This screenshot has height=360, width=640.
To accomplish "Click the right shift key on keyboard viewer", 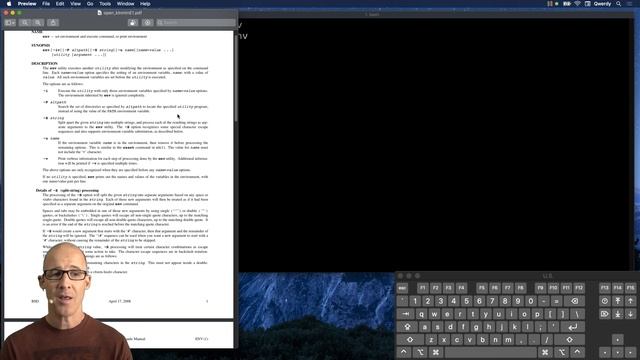I will point(569,340).
